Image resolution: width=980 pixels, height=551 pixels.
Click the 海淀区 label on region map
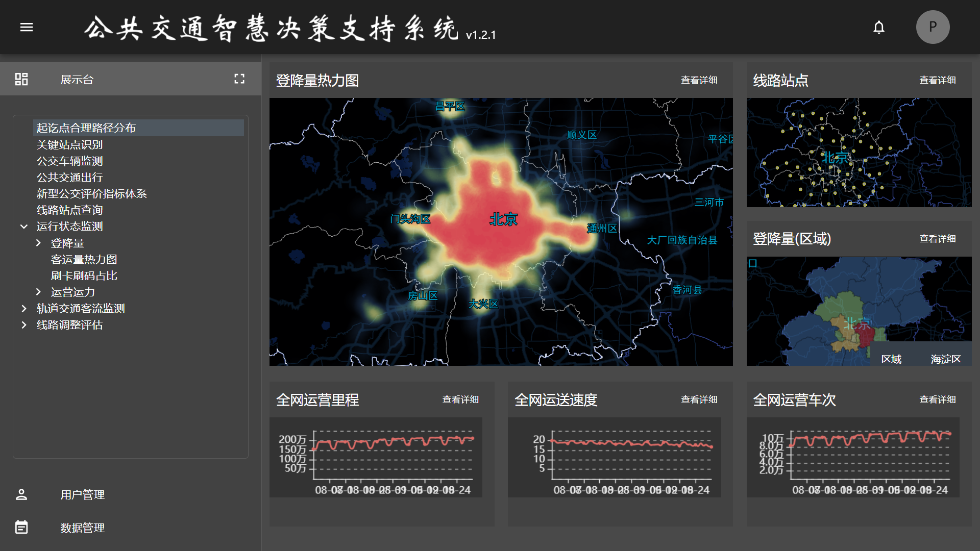click(945, 359)
